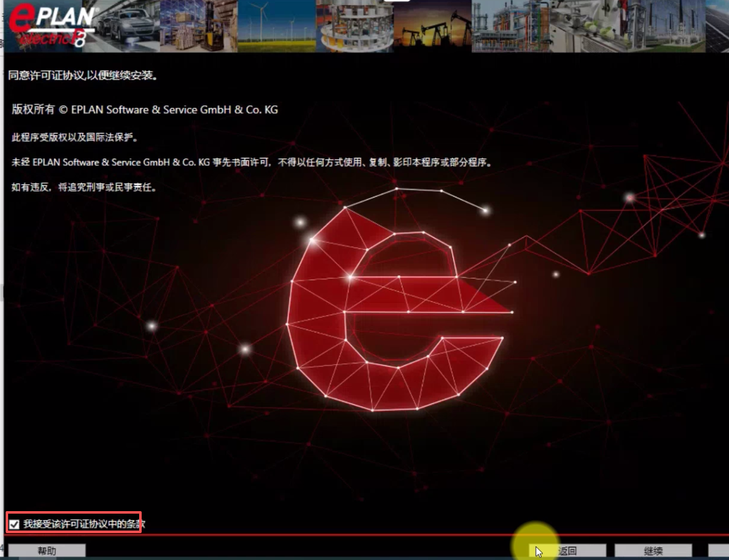729x560 pixels.
Task: Click the copyright line '版权所有 © EPLAN Software & Service'
Action: pyautogui.click(x=145, y=110)
